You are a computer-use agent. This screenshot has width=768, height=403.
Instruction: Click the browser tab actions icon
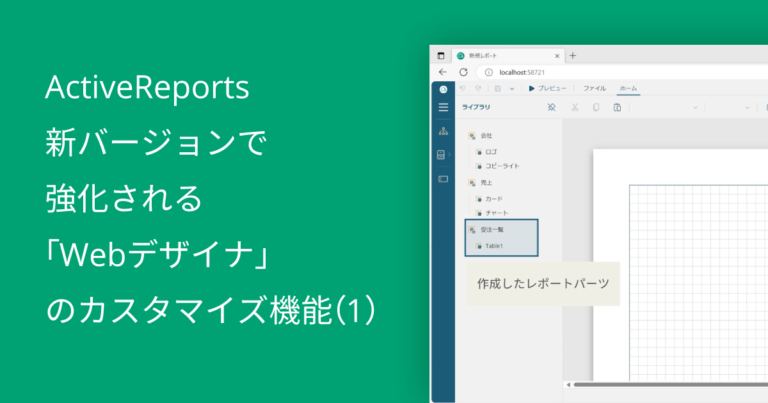tap(441, 56)
